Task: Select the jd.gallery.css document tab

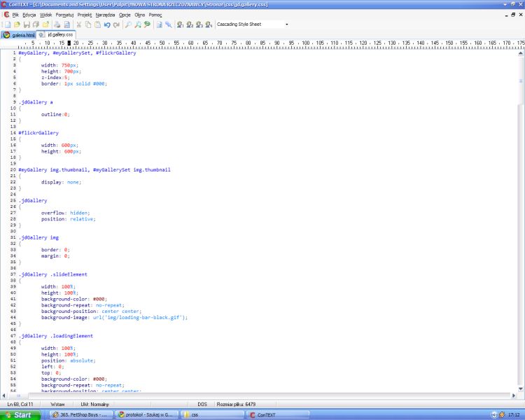Action: pyautogui.click(x=57, y=34)
